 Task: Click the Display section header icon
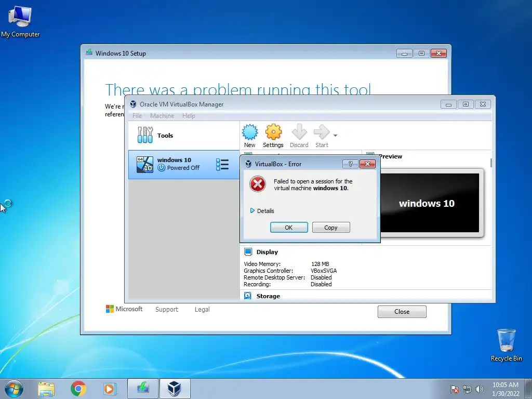click(248, 252)
